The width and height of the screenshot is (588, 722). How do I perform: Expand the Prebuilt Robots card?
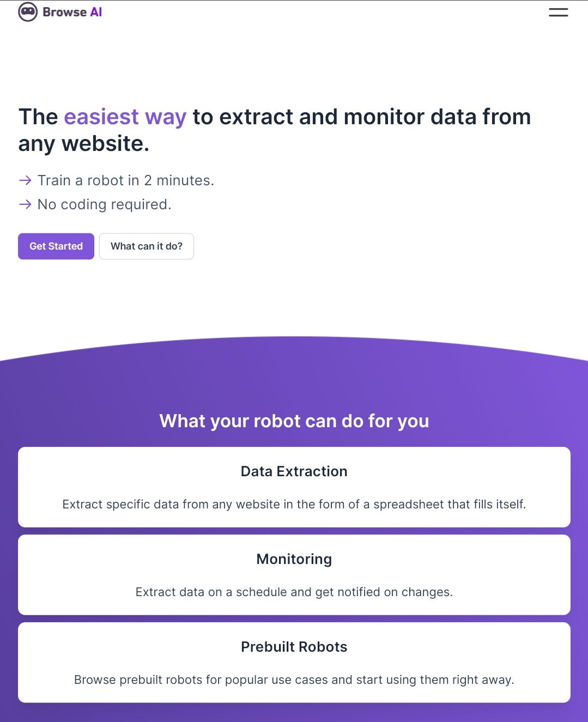click(x=294, y=662)
